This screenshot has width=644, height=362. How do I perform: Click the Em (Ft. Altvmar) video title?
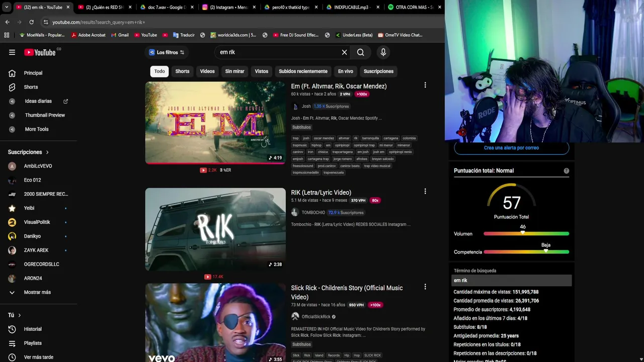(339, 86)
